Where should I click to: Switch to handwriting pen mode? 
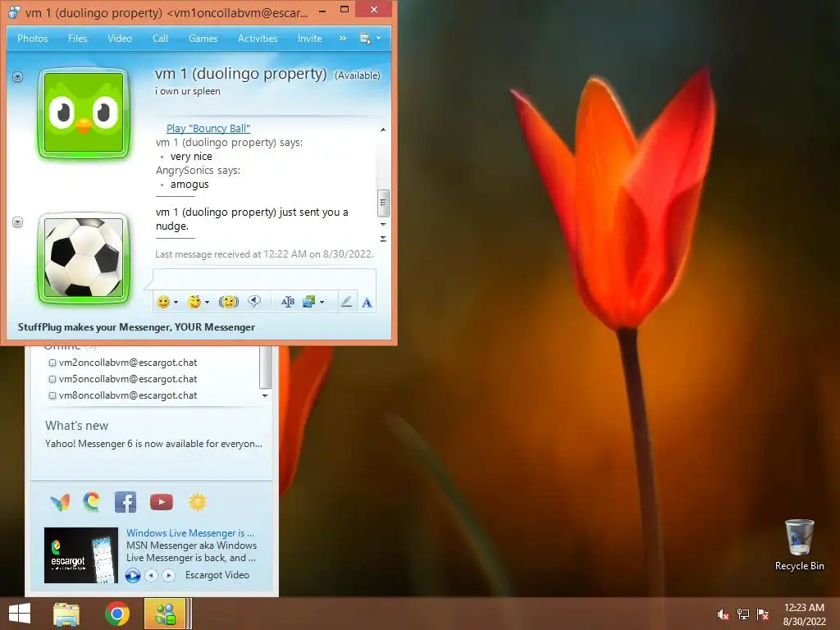[347, 302]
